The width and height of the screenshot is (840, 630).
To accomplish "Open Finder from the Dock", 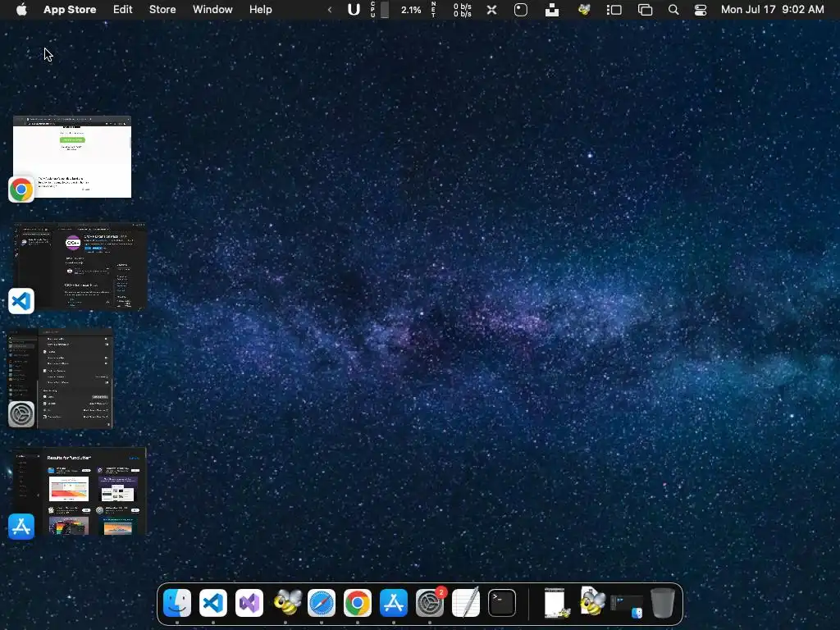I will 177,603.
